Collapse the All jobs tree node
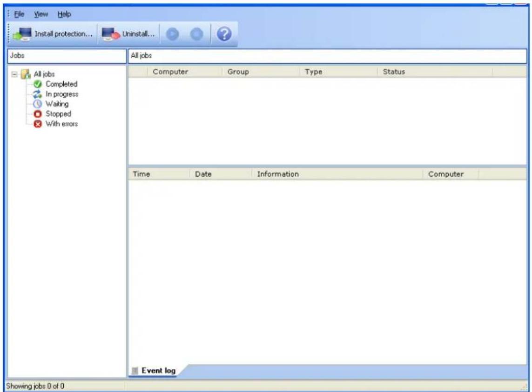The image size is (532, 392). click(x=14, y=74)
